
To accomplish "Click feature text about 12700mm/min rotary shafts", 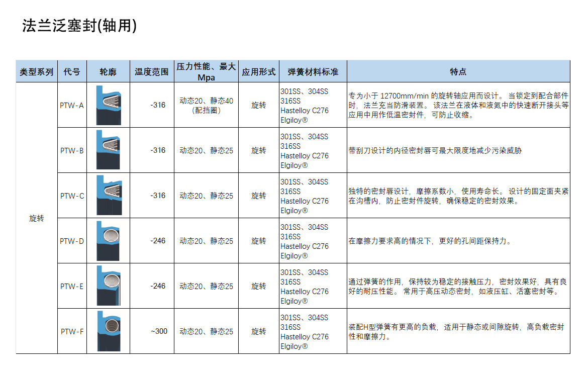I will pos(458,105).
